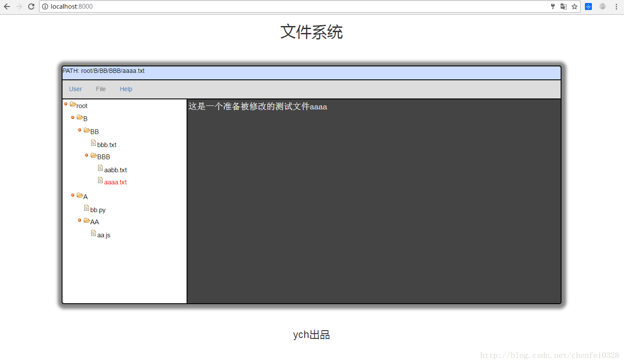This screenshot has height=364, width=624.
Task: Open the Help menu
Action: (126, 89)
